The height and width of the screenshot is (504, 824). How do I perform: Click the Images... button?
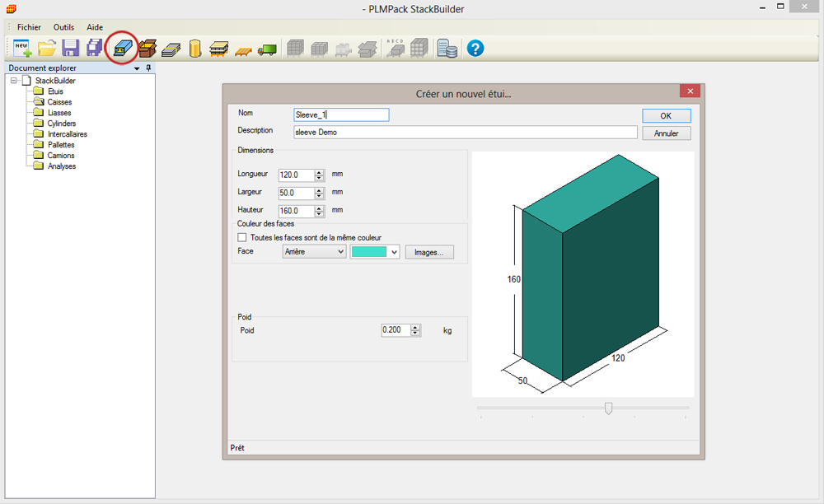click(x=428, y=252)
